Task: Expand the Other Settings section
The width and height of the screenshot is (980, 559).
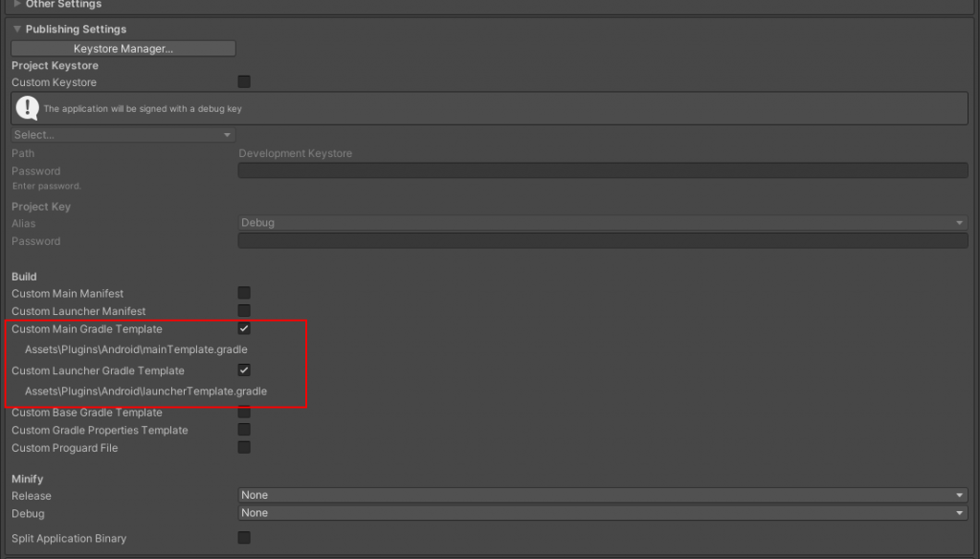Action: [17, 4]
